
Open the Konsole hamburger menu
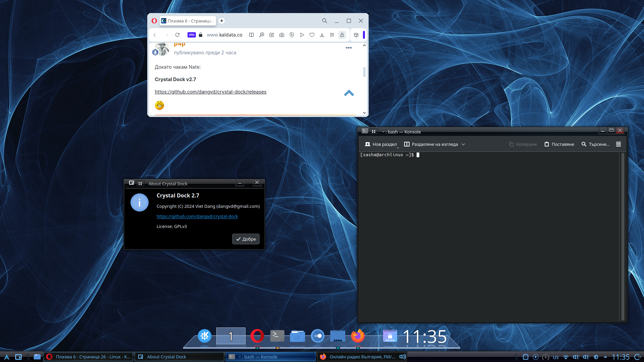(619, 144)
